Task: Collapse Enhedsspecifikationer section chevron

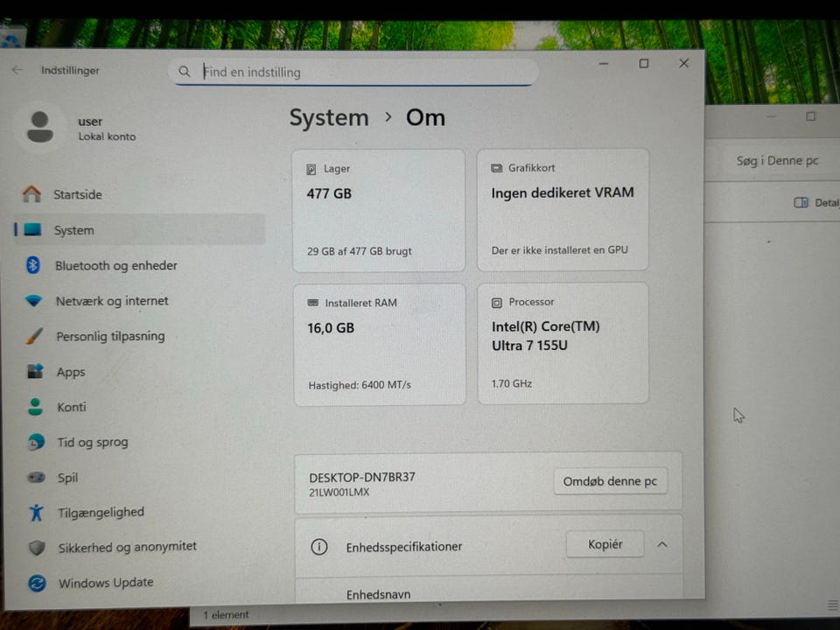Action: pos(662,545)
